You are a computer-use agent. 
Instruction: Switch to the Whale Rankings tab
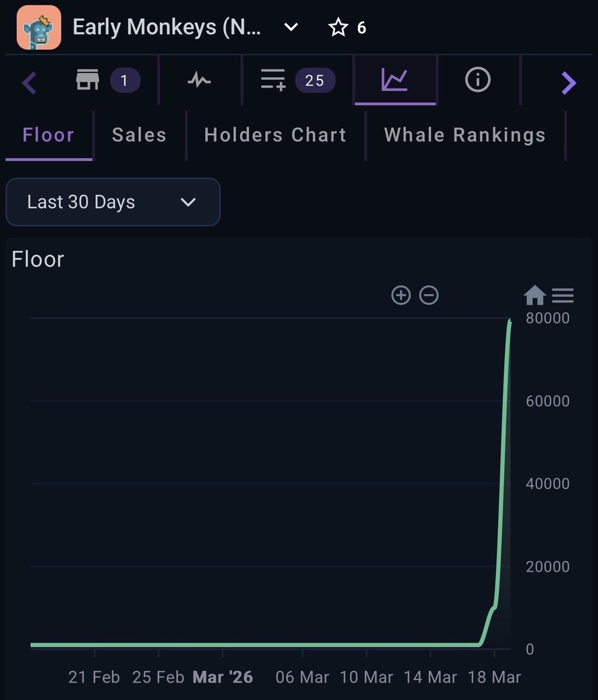[x=465, y=135]
